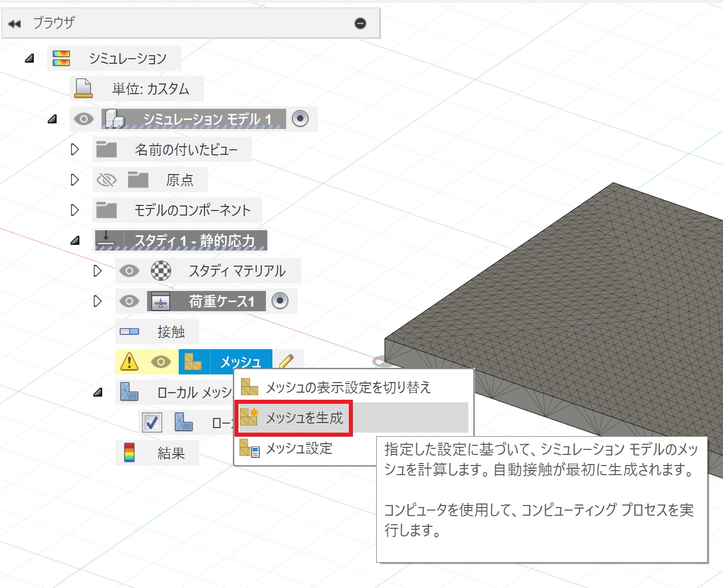Click the static stress study icon
The width and height of the screenshot is (723, 588).
[x=106, y=239]
